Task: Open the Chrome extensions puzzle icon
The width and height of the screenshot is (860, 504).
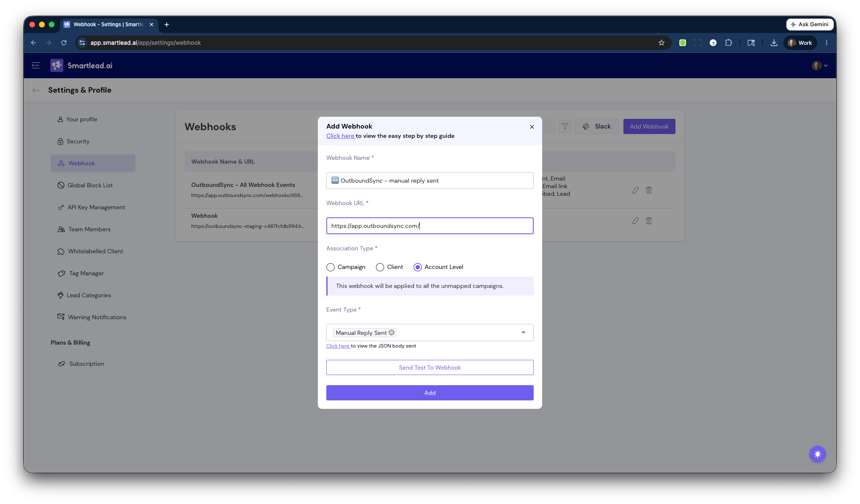Action: (728, 43)
